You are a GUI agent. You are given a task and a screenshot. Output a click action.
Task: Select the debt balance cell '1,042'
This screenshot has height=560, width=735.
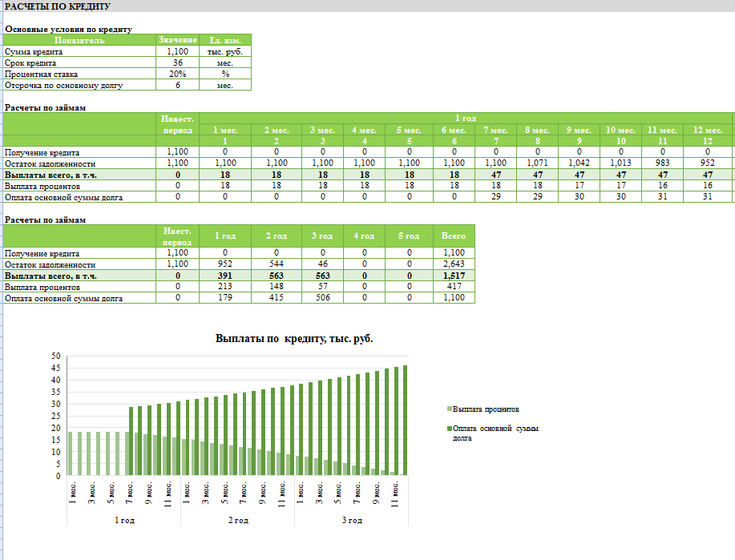pos(580,163)
